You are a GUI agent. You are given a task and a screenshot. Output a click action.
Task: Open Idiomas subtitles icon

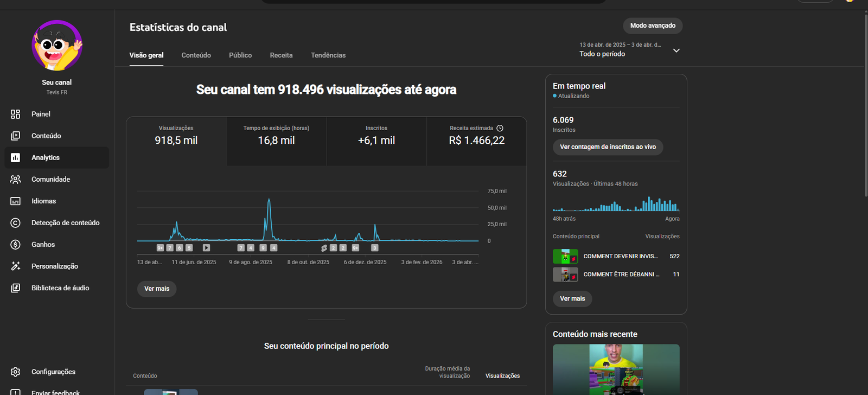(x=15, y=201)
